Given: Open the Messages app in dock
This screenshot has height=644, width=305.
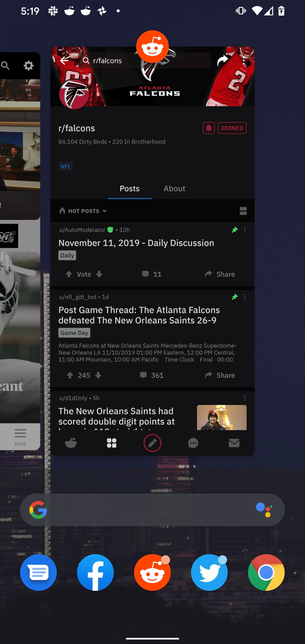Looking at the screenshot, I should click(x=38, y=572).
